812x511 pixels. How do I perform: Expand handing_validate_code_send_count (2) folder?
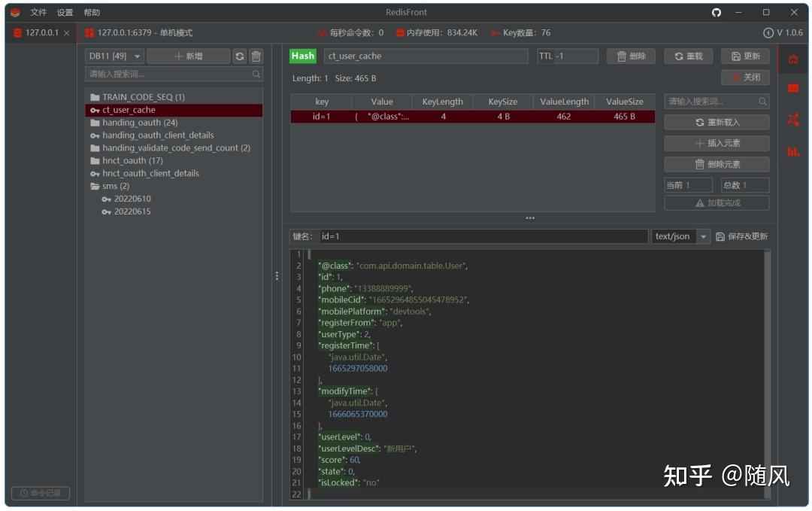click(x=170, y=148)
